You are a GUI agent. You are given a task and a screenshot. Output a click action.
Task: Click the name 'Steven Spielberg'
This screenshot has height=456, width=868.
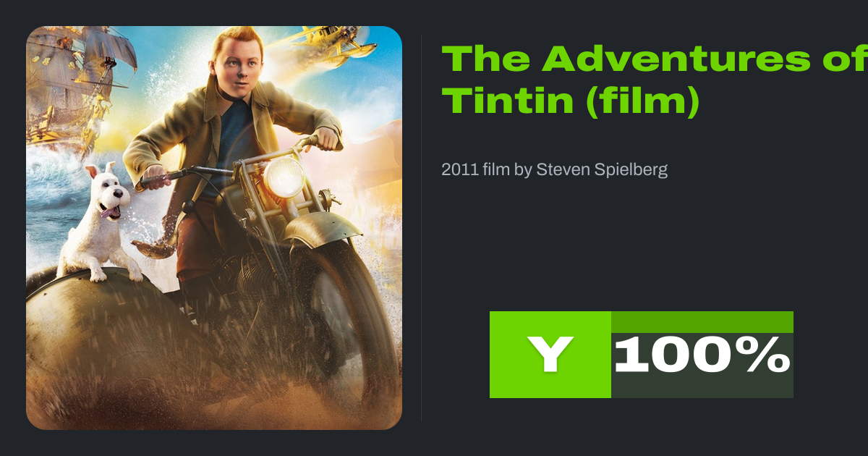tap(602, 170)
